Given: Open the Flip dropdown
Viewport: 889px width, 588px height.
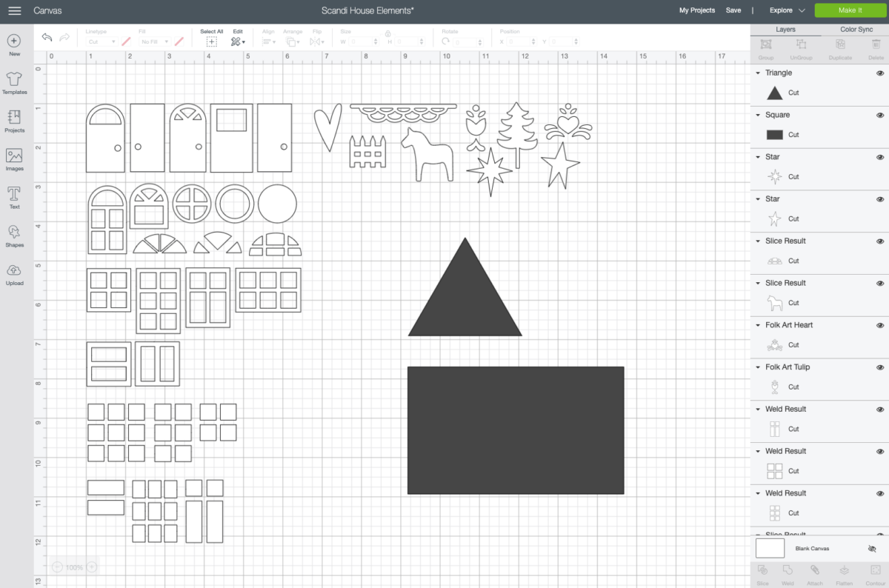Looking at the screenshot, I should [x=317, y=42].
